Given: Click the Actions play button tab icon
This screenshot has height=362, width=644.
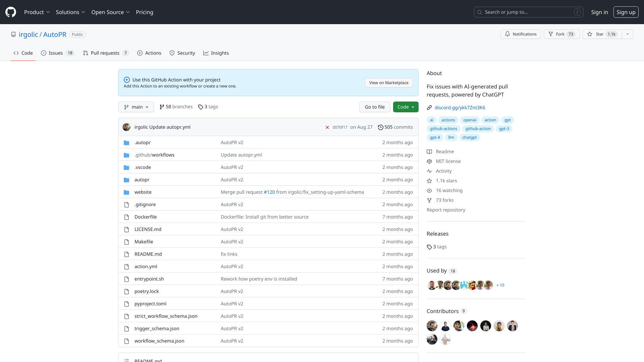Looking at the screenshot, I should click(139, 53).
